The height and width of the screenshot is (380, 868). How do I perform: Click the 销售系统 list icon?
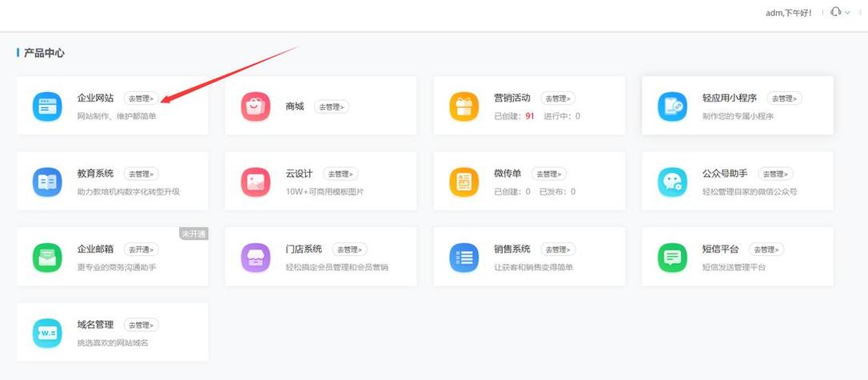coord(464,258)
